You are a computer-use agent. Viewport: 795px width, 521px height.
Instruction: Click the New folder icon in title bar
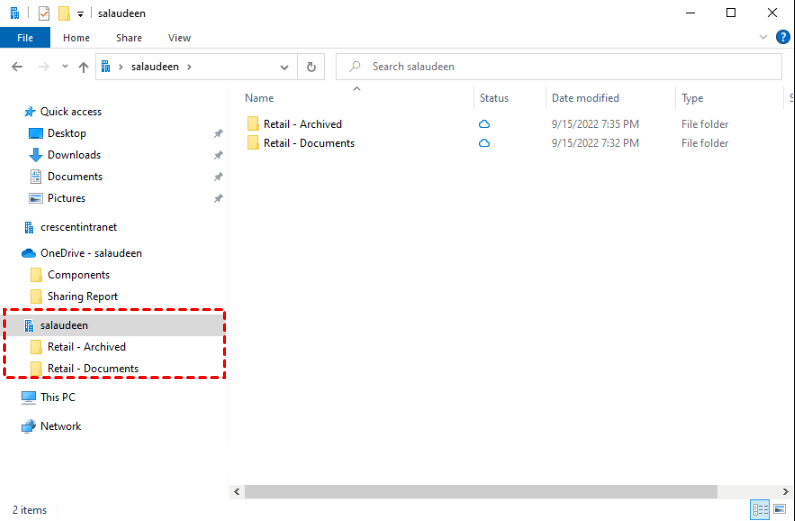[x=64, y=13]
